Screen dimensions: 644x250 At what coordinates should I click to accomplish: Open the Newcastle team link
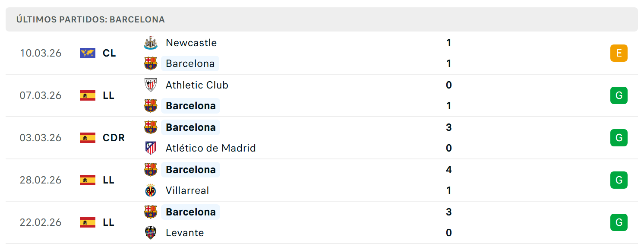point(191,43)
